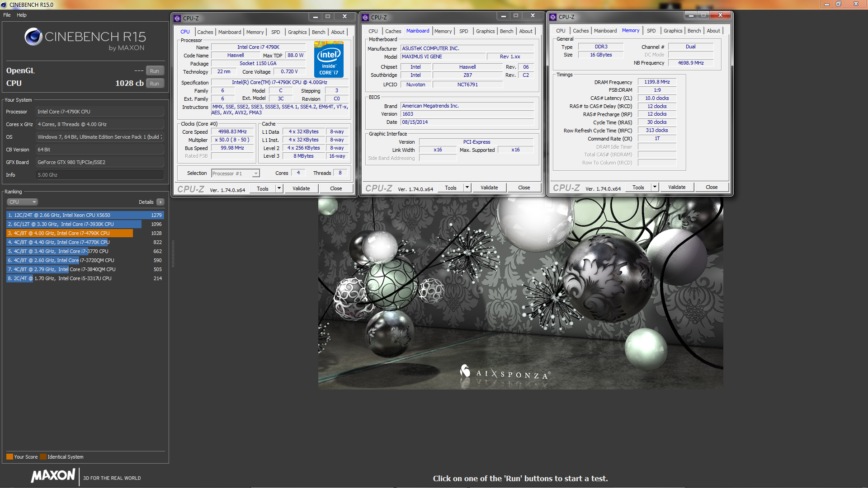Click Validate in the Mainboard window
This screenshot has width=868, height=488.
coord(489,188)
